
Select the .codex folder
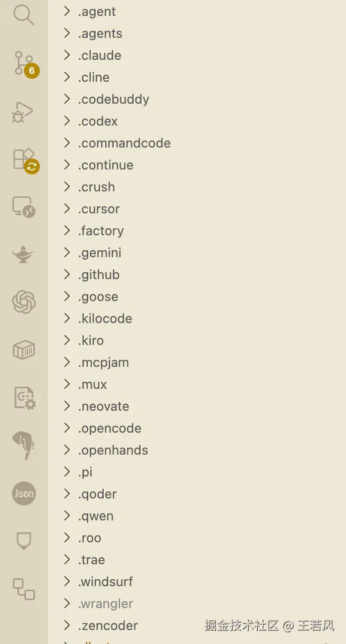pyautogui.click(x=98, y=121)
